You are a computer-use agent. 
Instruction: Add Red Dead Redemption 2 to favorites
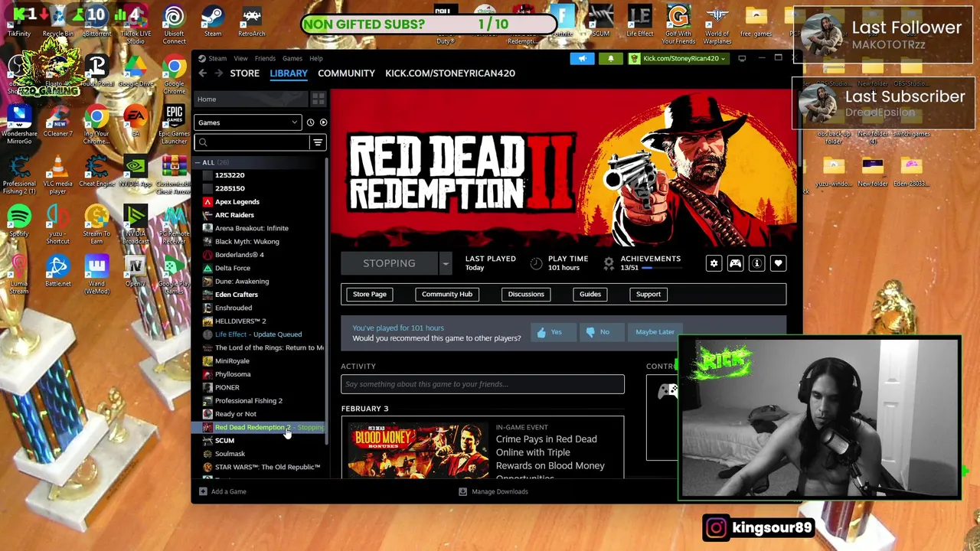(x=778, y=264)
